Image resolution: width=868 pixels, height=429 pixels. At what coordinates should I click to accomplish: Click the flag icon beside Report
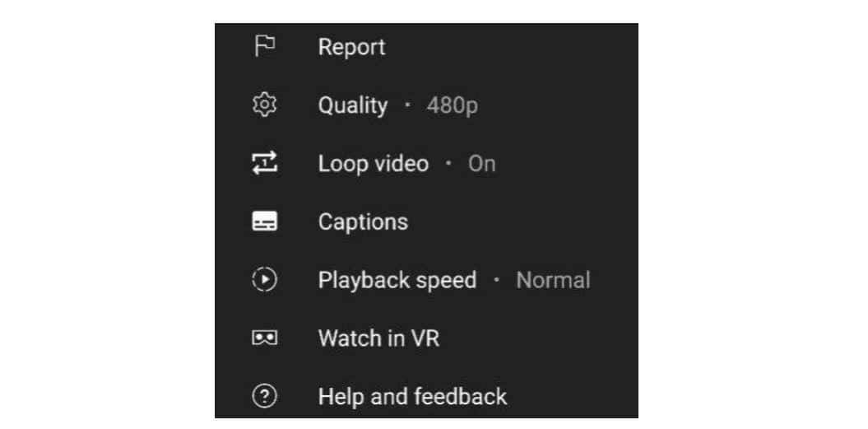tap(264, 47)
